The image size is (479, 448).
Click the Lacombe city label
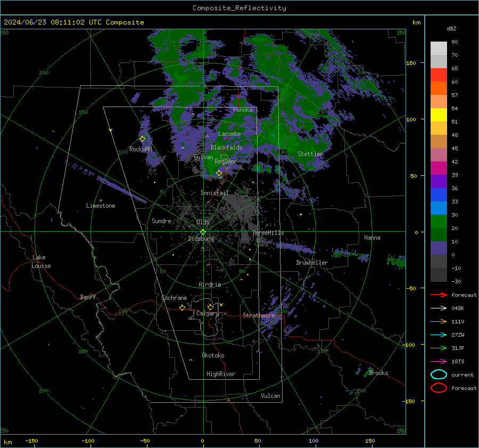[x=229, y=134]
